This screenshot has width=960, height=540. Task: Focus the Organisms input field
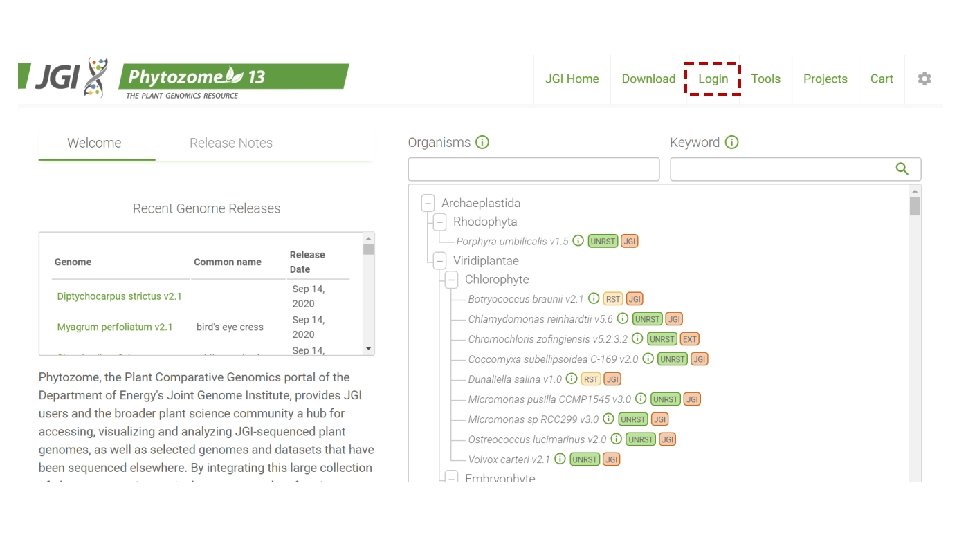click(534, 169)
